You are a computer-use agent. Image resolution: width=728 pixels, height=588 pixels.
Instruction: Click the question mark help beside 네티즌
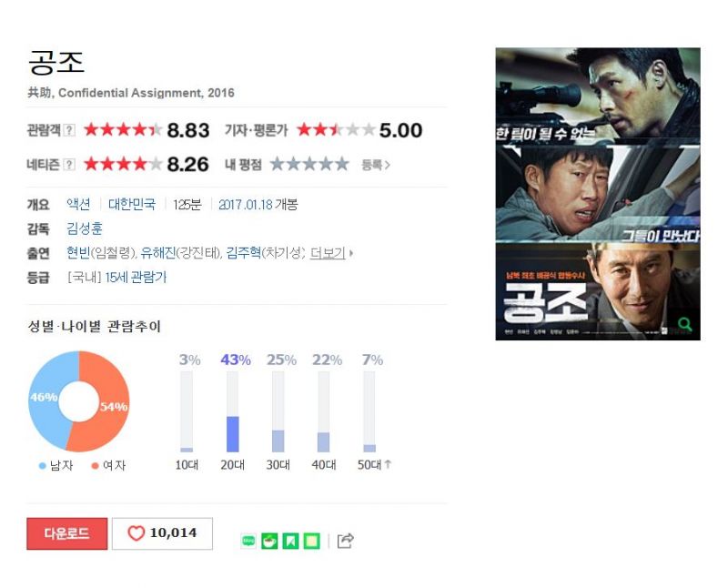click(69, 165)
